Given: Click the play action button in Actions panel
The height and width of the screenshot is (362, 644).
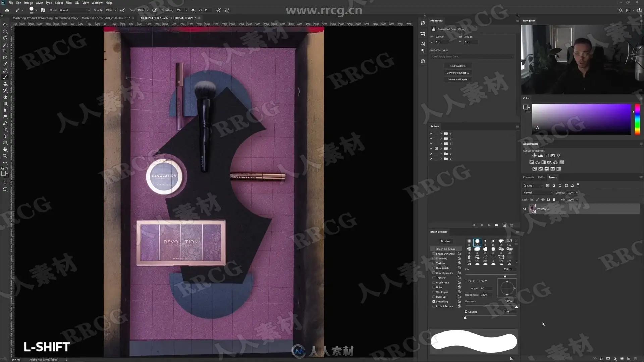Looking at the screenshot, I should (x=489, y=225).
